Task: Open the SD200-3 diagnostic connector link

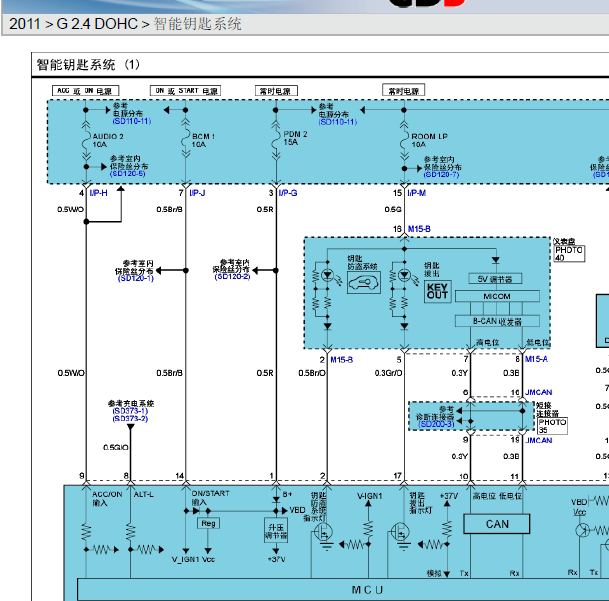Action: tap(437, 424)
